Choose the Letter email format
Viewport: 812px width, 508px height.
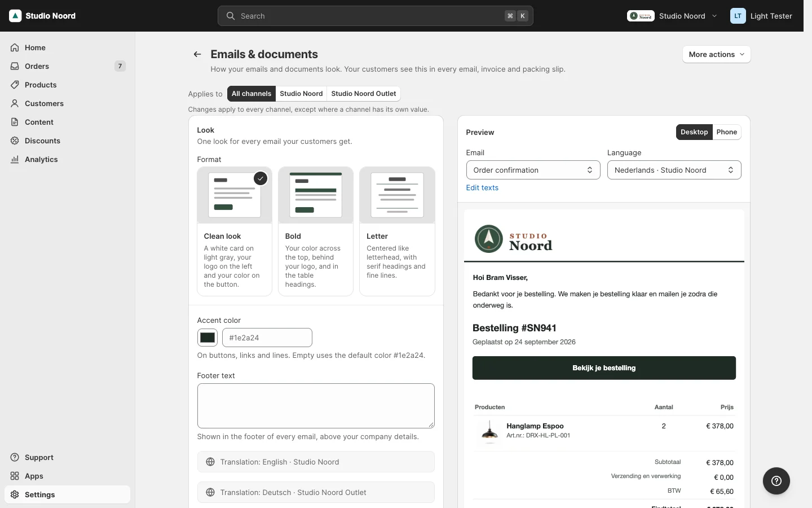[397, 231]
